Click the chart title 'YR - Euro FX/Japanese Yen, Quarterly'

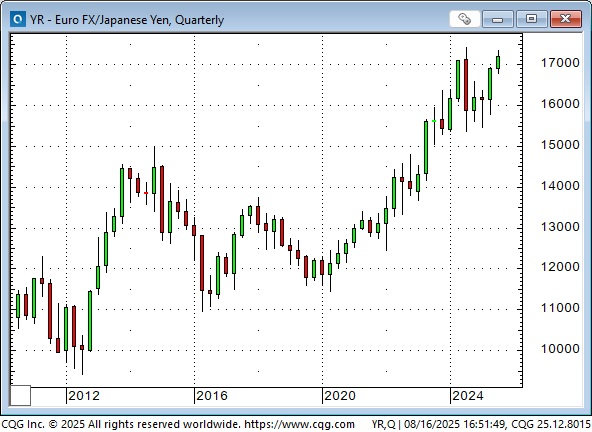pyautogui.click(x=127, y=19)
